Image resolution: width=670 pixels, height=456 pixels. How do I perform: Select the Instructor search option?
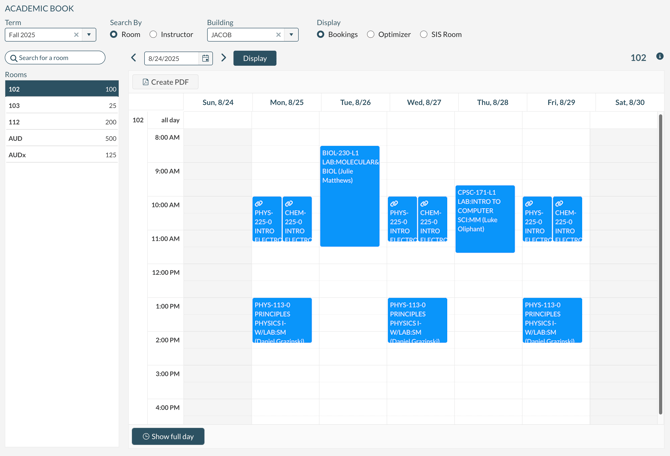[154, 35]
